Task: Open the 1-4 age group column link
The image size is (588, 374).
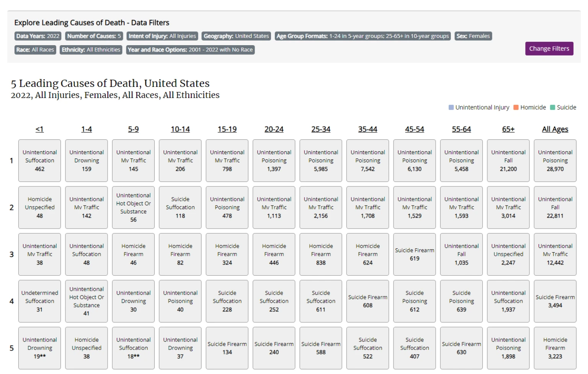Action: pos(87,129)
